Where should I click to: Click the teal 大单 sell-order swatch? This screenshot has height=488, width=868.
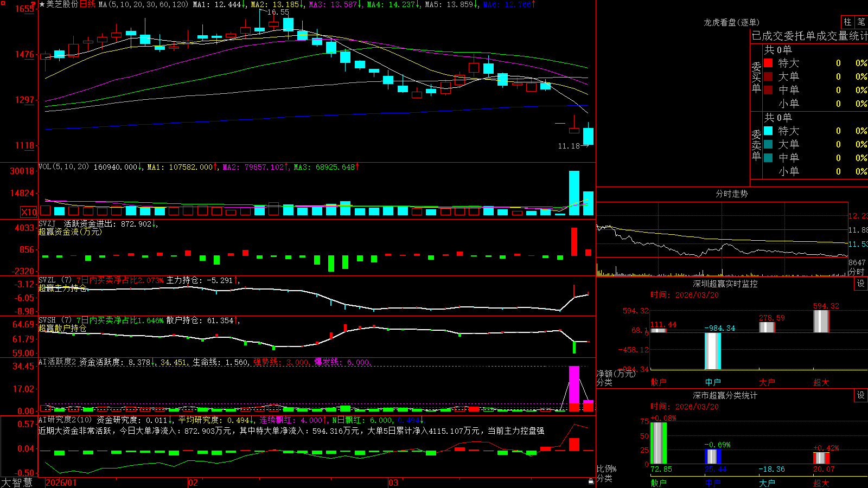[x=768, y=144]
